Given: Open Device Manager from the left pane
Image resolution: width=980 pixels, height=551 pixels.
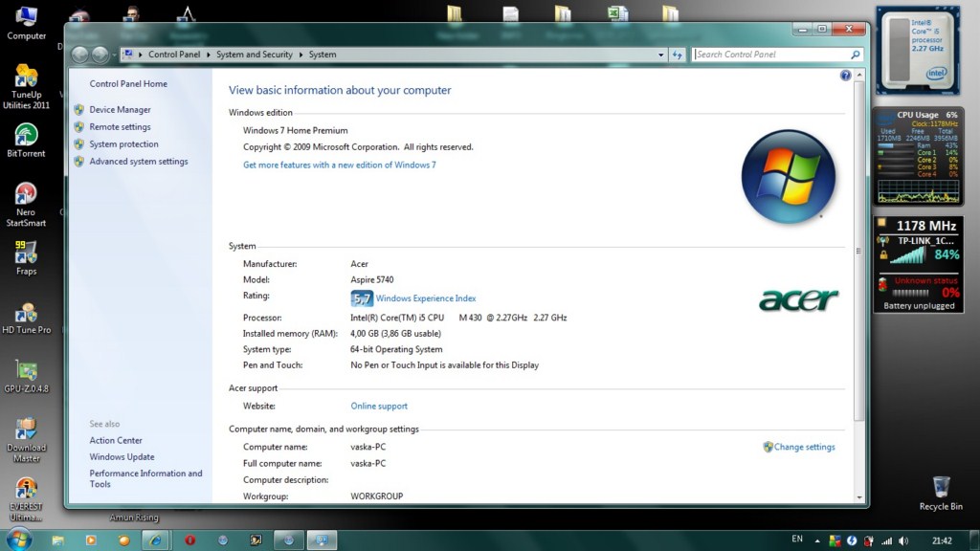Looking at the screenshot, I should pyautogui.click(x=120, y=110).
